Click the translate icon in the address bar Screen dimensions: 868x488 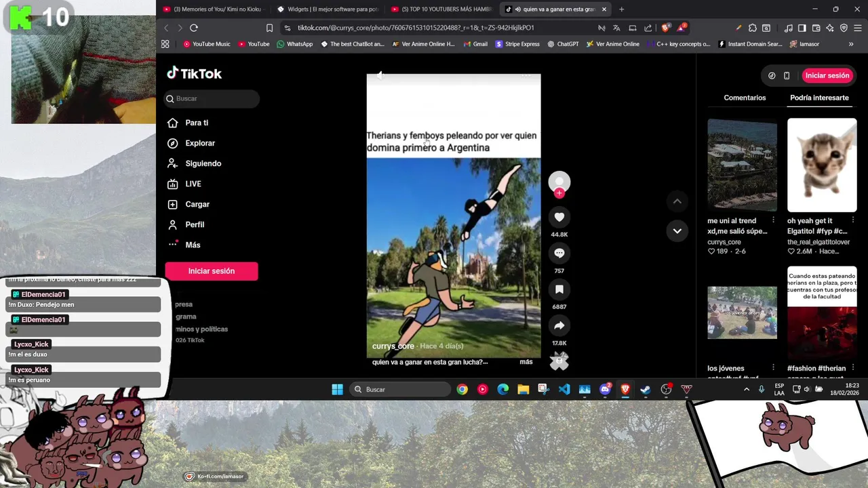pyautogui.click(x=616, y=28)
